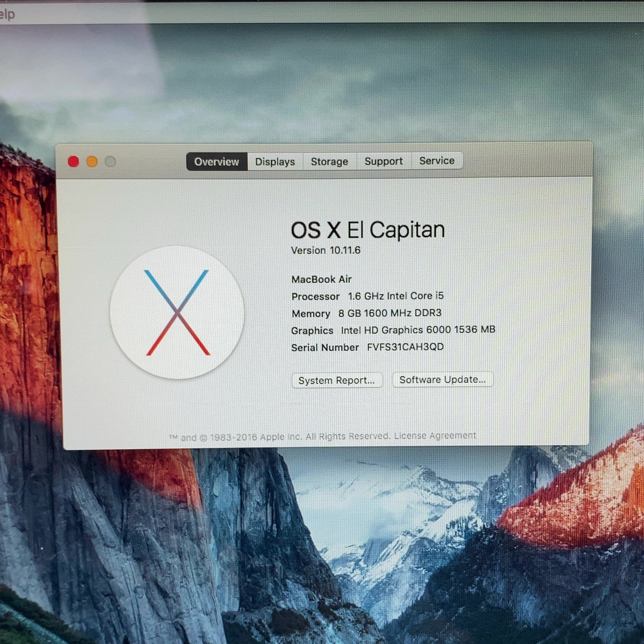Open the License Agreement link

pyautogui.click(x=435, y=436)
